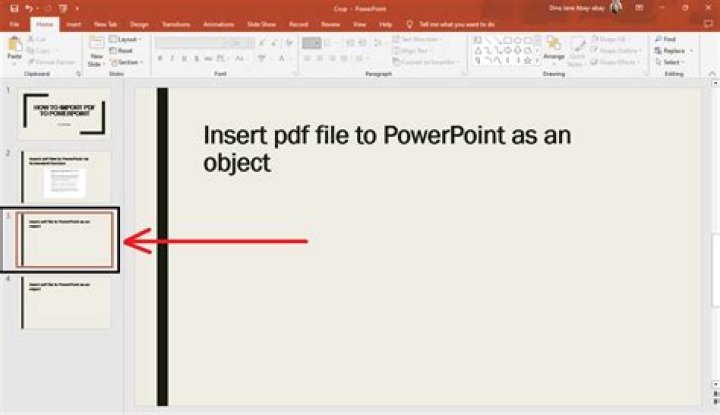This screenshot has height=415, width=720.
Task: Open the Layout dropdown
Action: [x=125, y=39]
